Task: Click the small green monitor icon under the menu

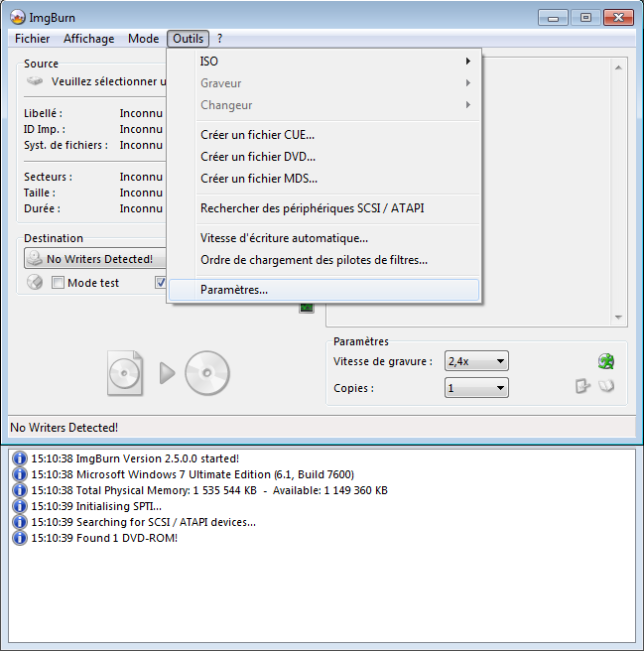Action: click(307, 308)
